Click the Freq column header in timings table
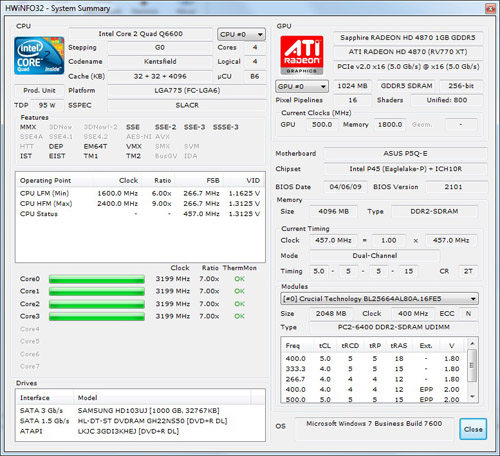This screenshot has width=500, height=456. pos(298,346)
